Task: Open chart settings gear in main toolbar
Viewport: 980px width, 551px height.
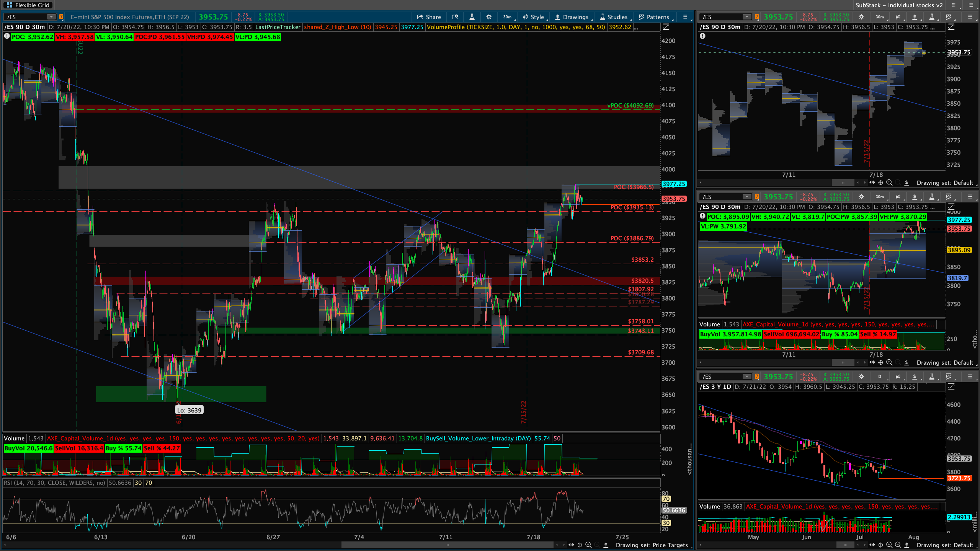Action: point(489,17)
